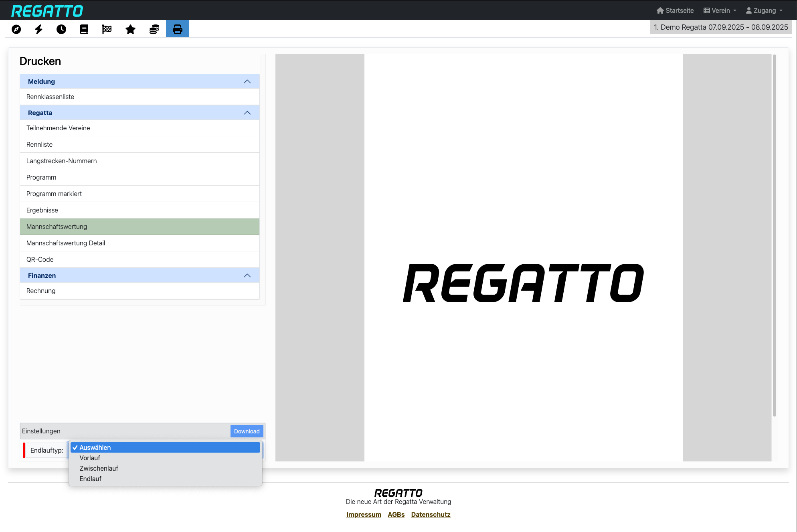Click the preview pane scrollbar
The width and height of the screenshot is (797, 532).
(x=775, y=236)
